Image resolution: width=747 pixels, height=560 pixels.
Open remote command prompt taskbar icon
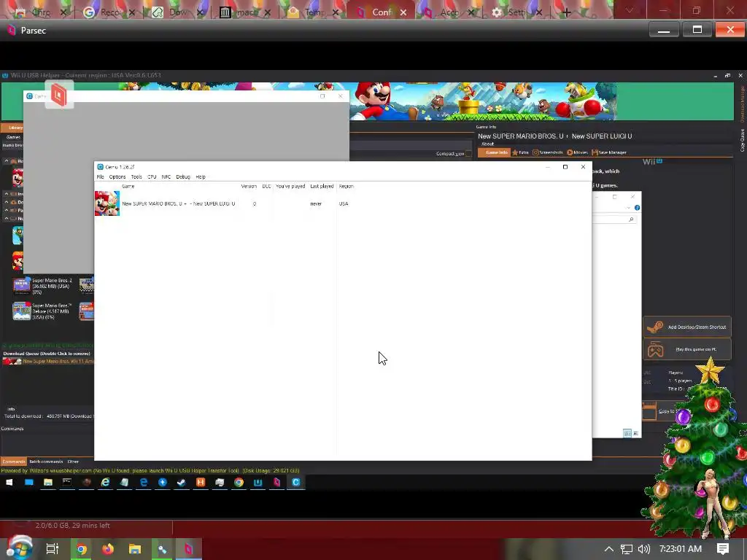[x=67, y=483]
